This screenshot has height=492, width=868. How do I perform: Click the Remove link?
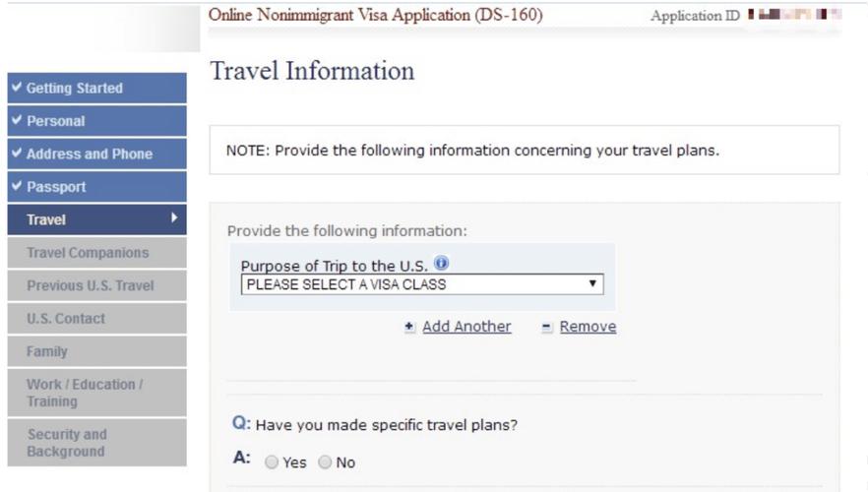(x=588, y=327)
